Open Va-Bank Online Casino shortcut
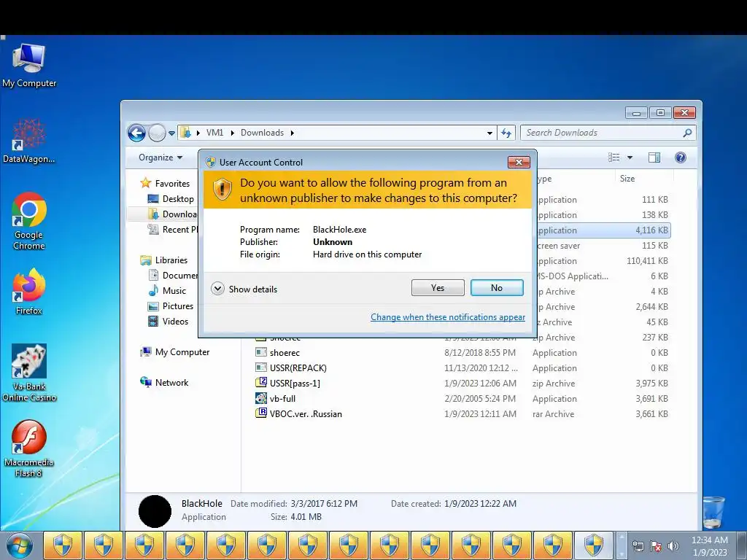This screenshot has width=747, height=560. click(28, 373)
